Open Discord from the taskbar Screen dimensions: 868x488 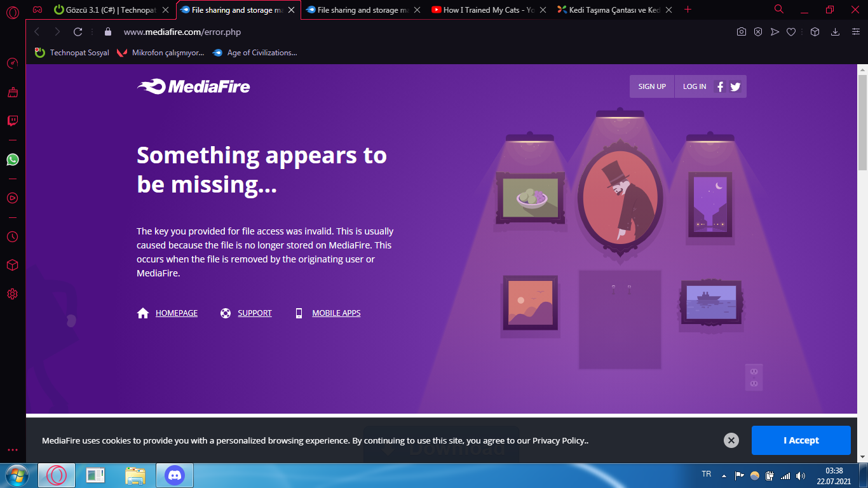point(174,475)
